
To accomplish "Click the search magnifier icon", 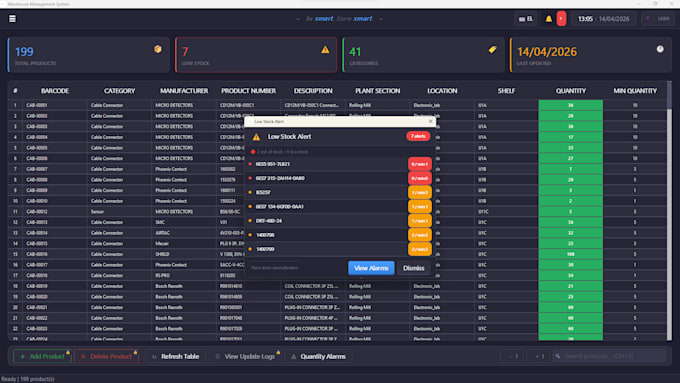I will pos(558,357).
